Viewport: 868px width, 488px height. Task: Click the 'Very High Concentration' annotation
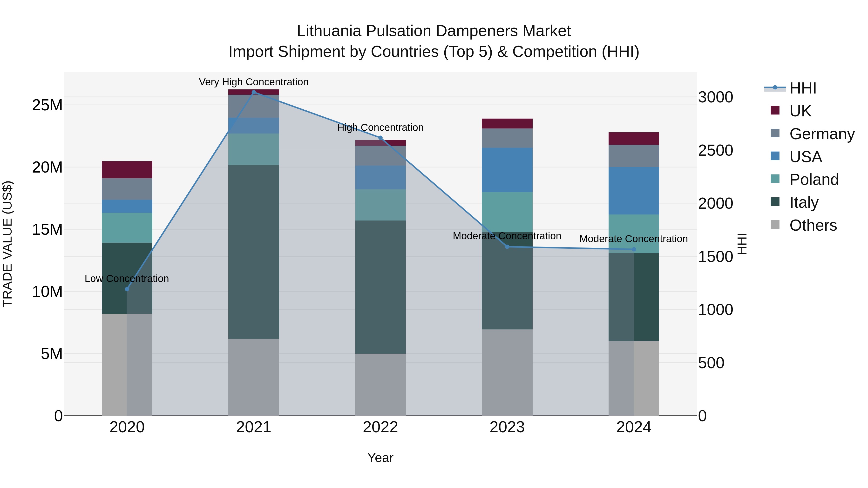[254, 82]
